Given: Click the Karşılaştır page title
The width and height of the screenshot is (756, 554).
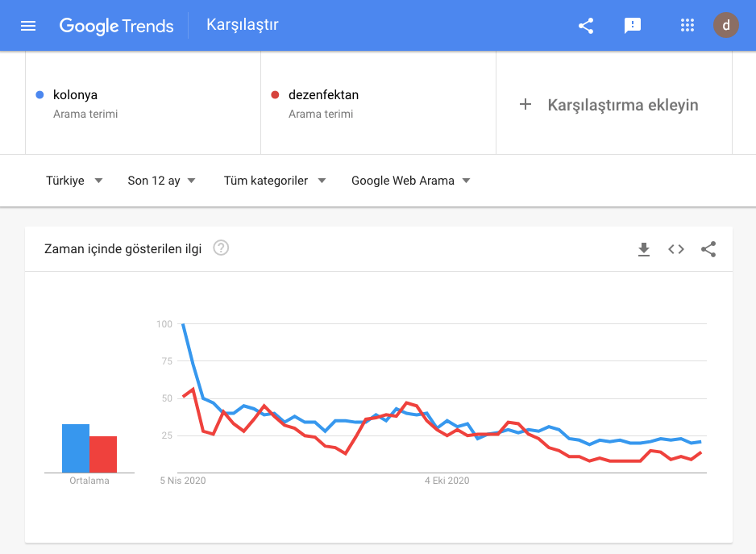Looking at the screenshot, I should pyautogui.click(x=242, y=25).
